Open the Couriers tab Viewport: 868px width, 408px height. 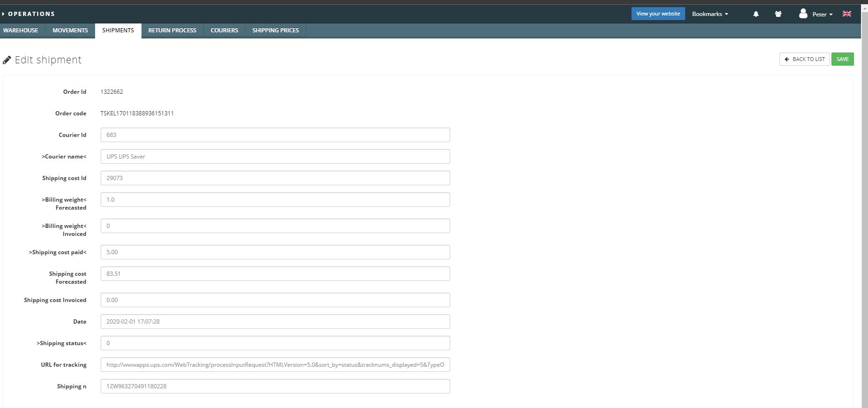coord(224,30)
